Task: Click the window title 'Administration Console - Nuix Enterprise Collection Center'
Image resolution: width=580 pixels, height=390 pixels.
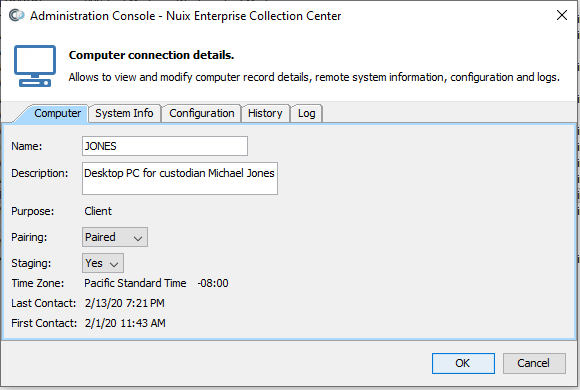Action: coord(186,16)
